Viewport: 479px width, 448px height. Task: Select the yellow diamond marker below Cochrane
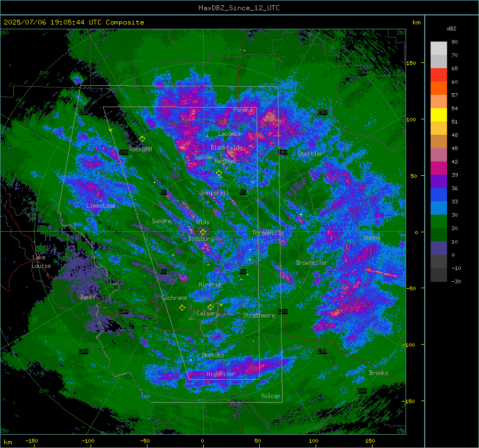(182, 307)
